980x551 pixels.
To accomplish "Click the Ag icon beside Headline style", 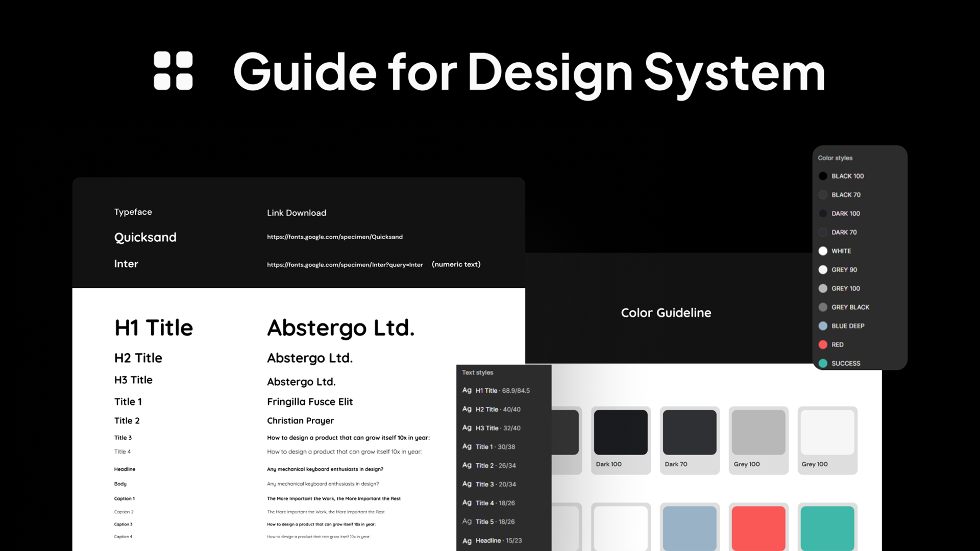I will coord(467,541).
